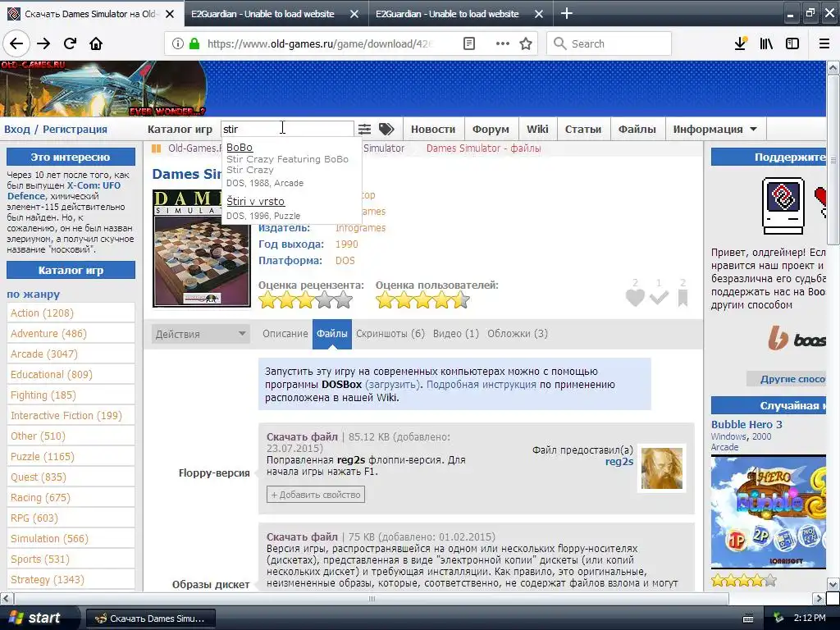Open Новости in the site menu
The width and height of the screenshot is (840, 630).
(433, 129)
